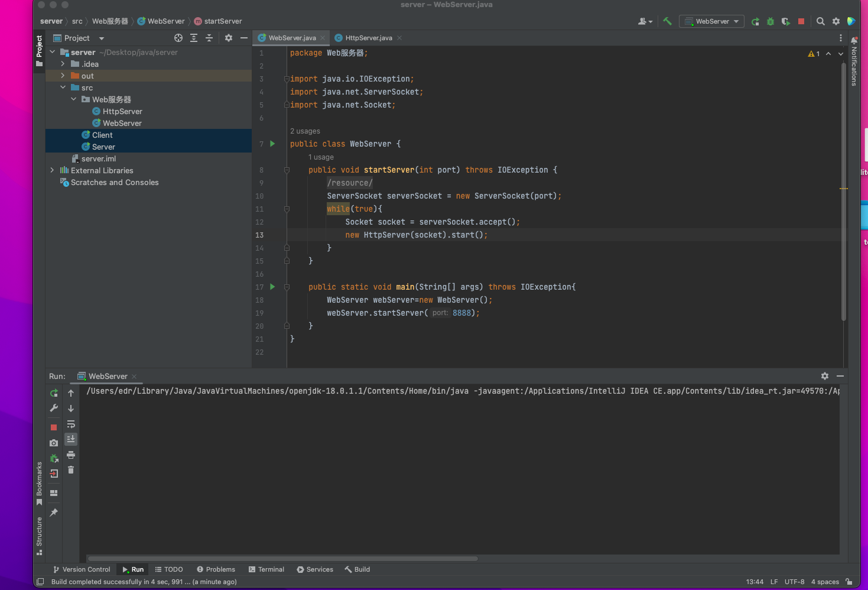Open the WebServer run configuration dropdown

click(x=712, y=21)
